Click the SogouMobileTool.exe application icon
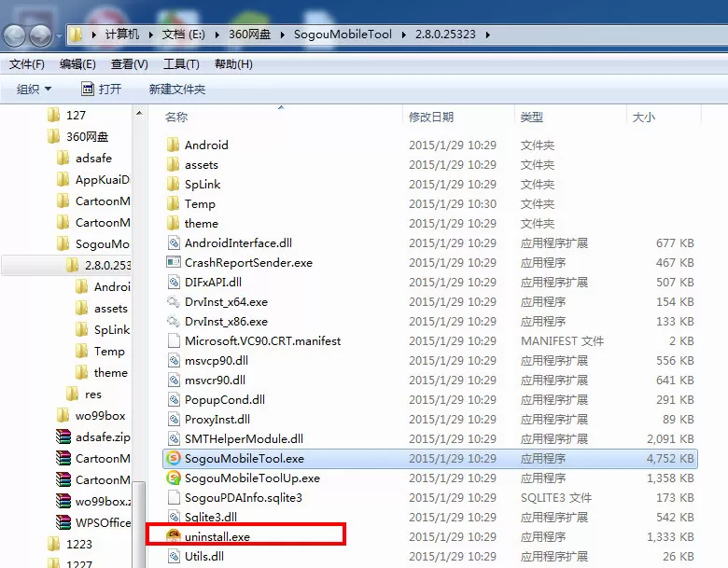The width and height of the screenshot is (728, 568). [174, 459]
